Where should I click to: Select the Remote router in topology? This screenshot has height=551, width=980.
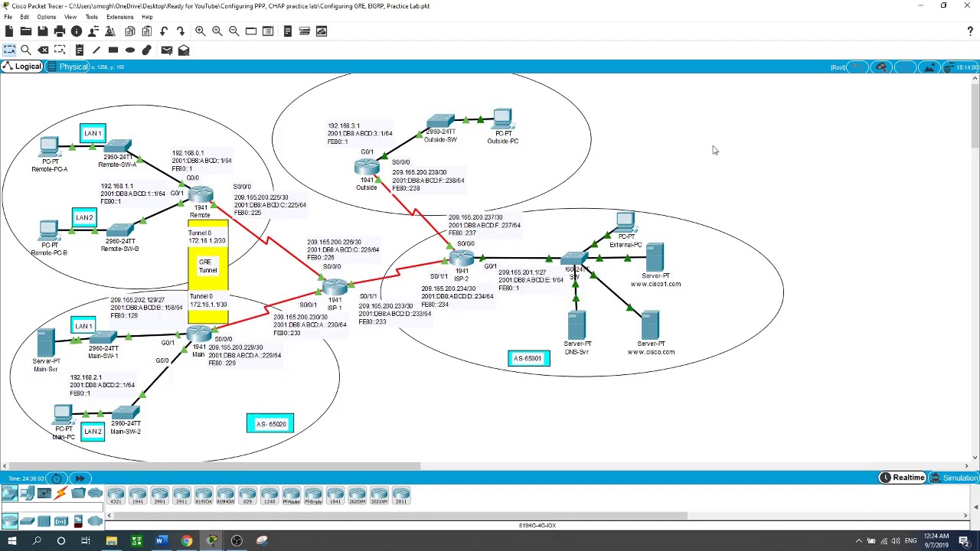[201, 196]
